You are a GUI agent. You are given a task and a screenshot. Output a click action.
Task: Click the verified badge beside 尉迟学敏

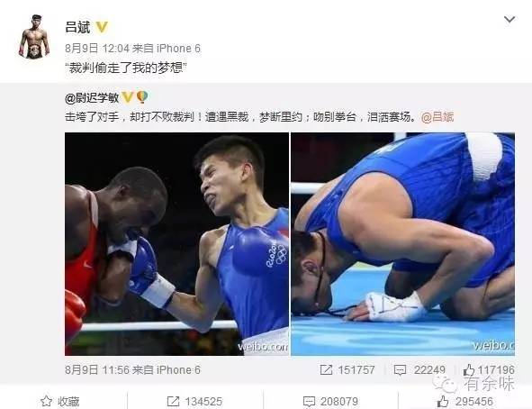(x=128, y=97)
